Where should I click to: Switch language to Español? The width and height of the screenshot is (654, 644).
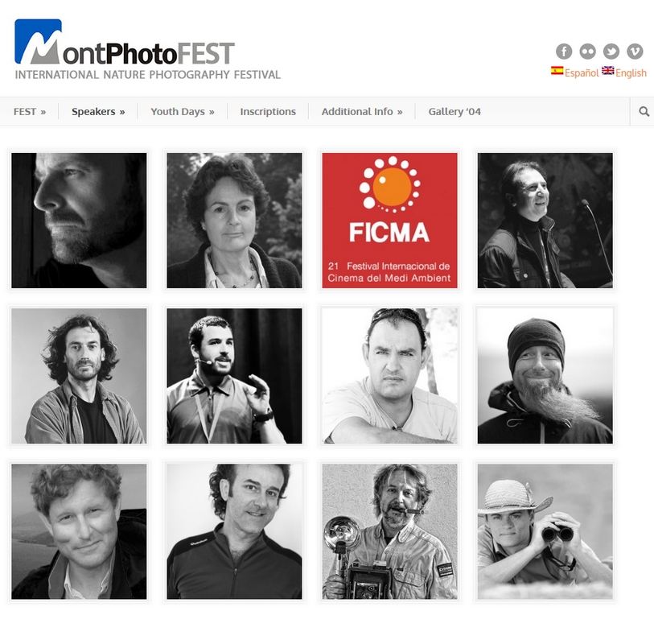582,73
